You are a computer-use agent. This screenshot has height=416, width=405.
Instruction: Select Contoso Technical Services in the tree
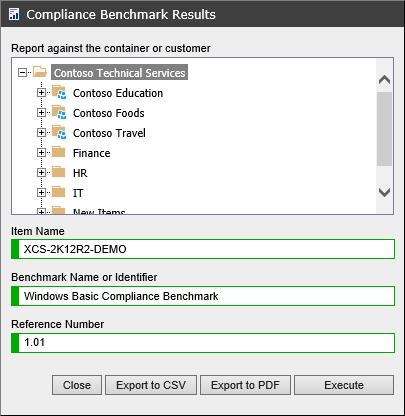119,73
